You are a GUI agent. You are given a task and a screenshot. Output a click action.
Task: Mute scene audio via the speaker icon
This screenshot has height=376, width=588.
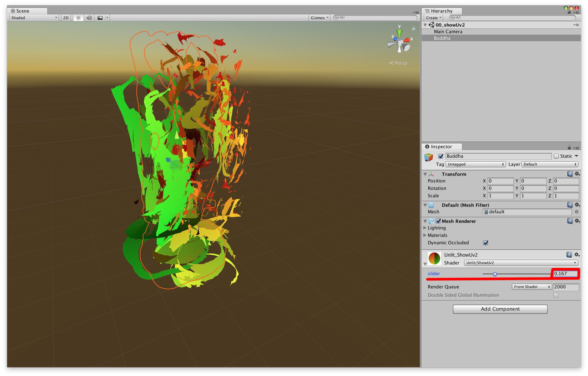coord(89,18)
